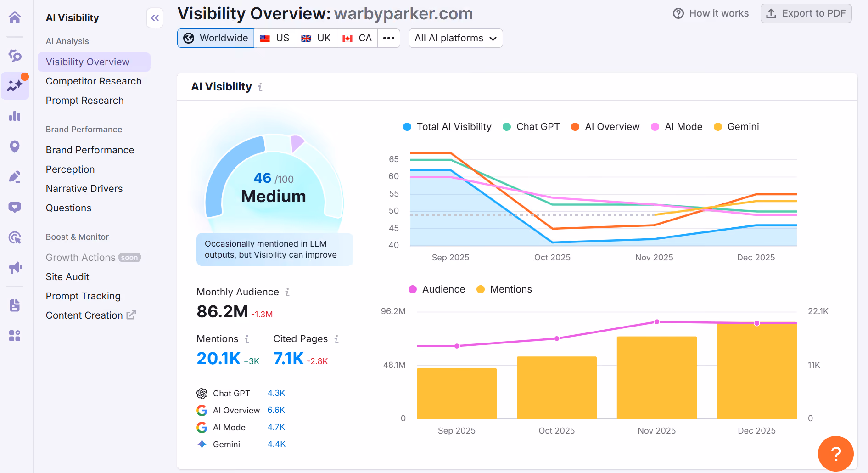Image resolution: width=868 pixels, height=473 pixels.
Task: Click the Export to PDF button
Action: coord(806,13)
